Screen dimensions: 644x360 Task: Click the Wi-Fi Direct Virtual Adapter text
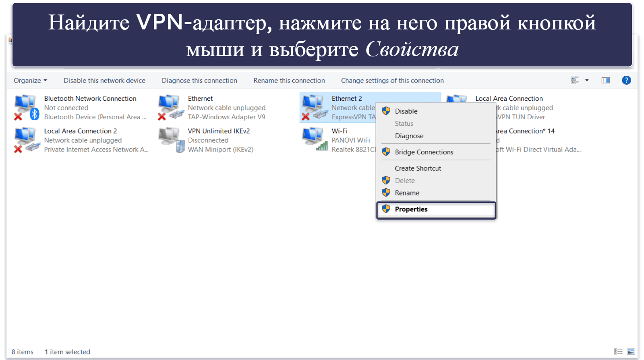click(538, 150)
